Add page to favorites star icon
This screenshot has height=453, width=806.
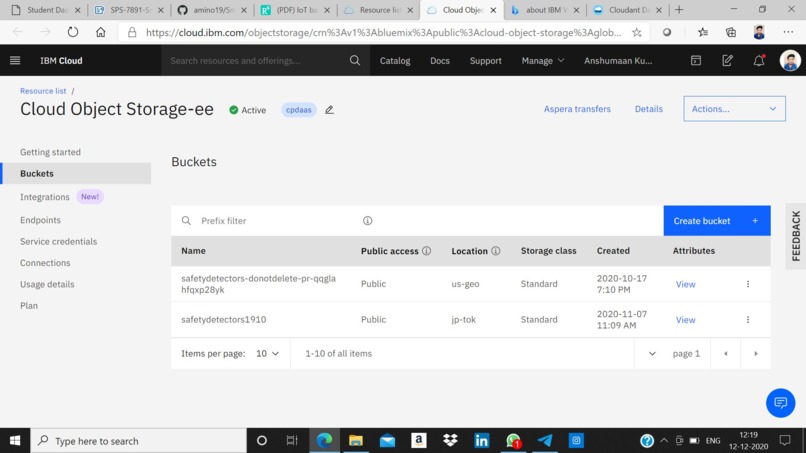[637, 32]
